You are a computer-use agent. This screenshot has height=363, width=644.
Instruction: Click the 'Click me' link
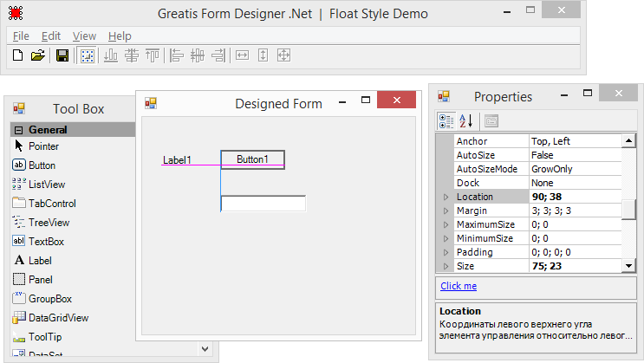[458, 286]
